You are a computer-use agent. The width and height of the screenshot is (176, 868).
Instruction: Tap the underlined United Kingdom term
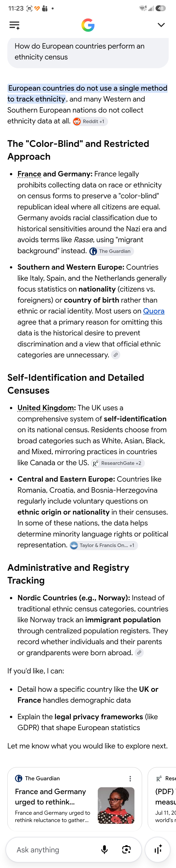[x=46, y=408]
